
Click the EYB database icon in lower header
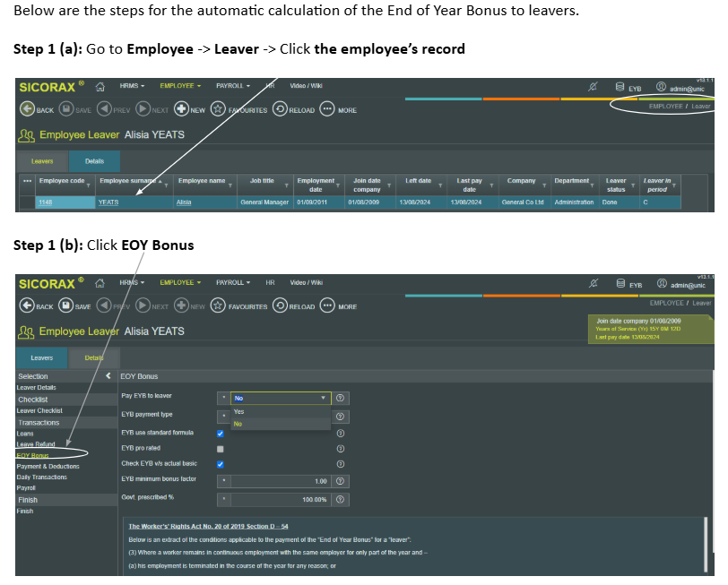pos(620,283)
